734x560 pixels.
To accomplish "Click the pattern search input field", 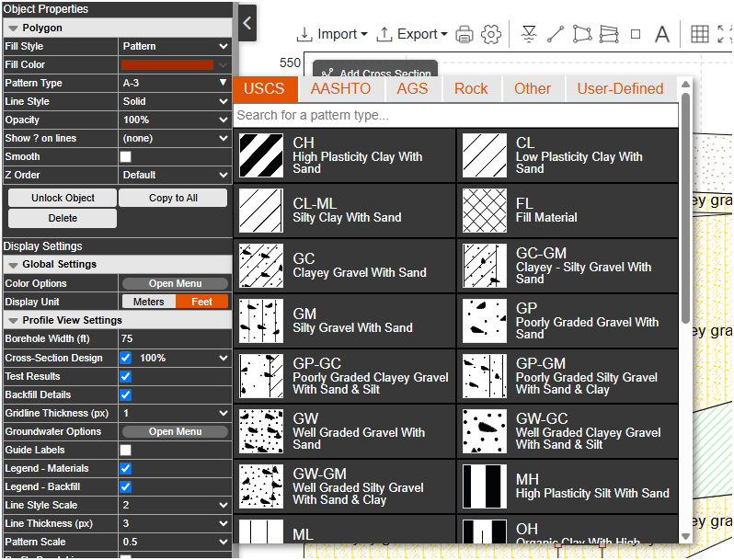I will 456,115.
